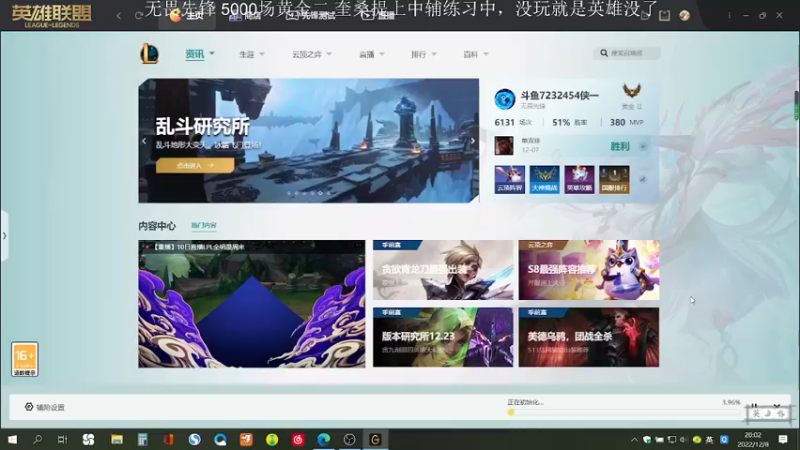Expand match details arrow beside 胜利

tap(643, 146)
